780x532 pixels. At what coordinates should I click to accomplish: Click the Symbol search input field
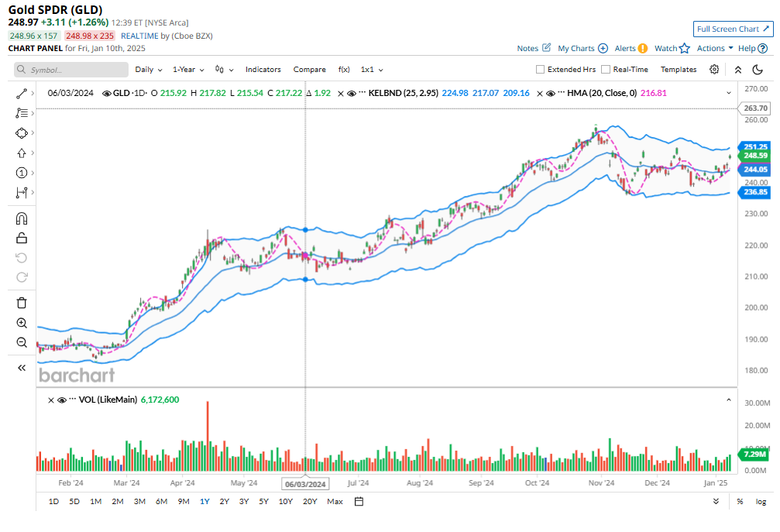[71, 70]
